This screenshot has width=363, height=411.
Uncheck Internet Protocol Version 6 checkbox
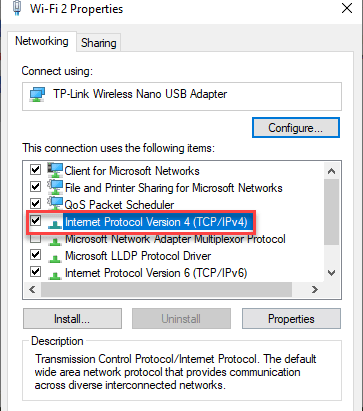(x=35, y=272)
